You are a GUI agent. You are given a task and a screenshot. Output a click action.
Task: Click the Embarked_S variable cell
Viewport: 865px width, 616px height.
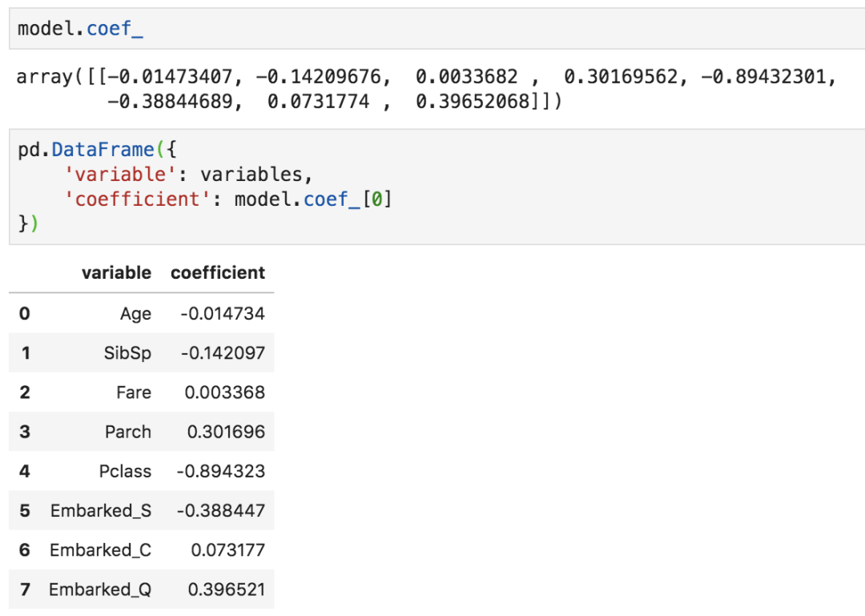101,510
